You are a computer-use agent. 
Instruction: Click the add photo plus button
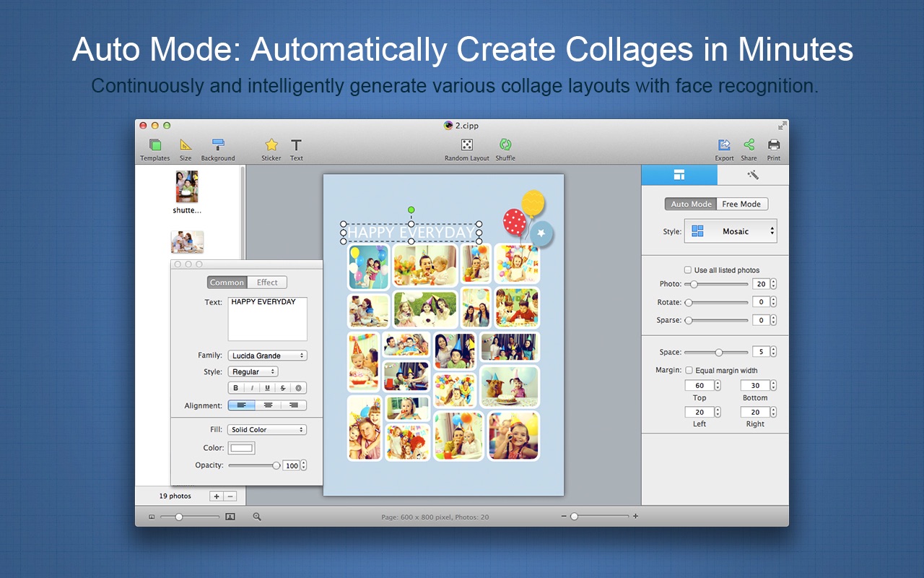[217, 496]
